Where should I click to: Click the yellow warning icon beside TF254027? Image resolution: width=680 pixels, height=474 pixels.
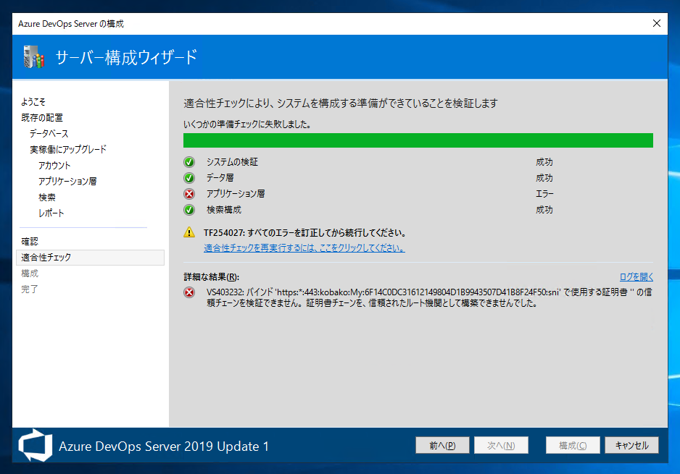click(x=189, y=232)
